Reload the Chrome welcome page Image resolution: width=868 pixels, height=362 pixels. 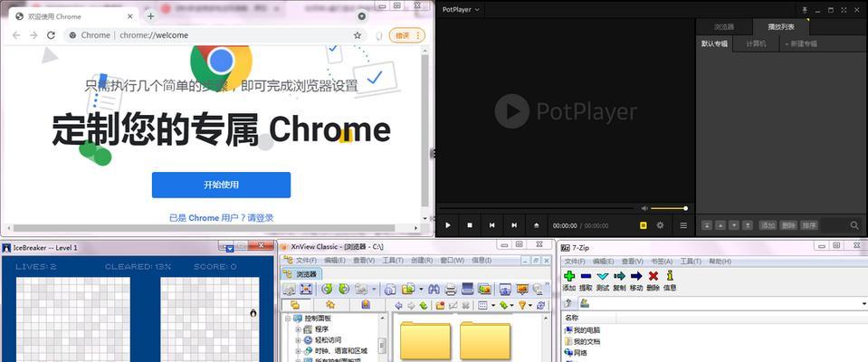51,35
